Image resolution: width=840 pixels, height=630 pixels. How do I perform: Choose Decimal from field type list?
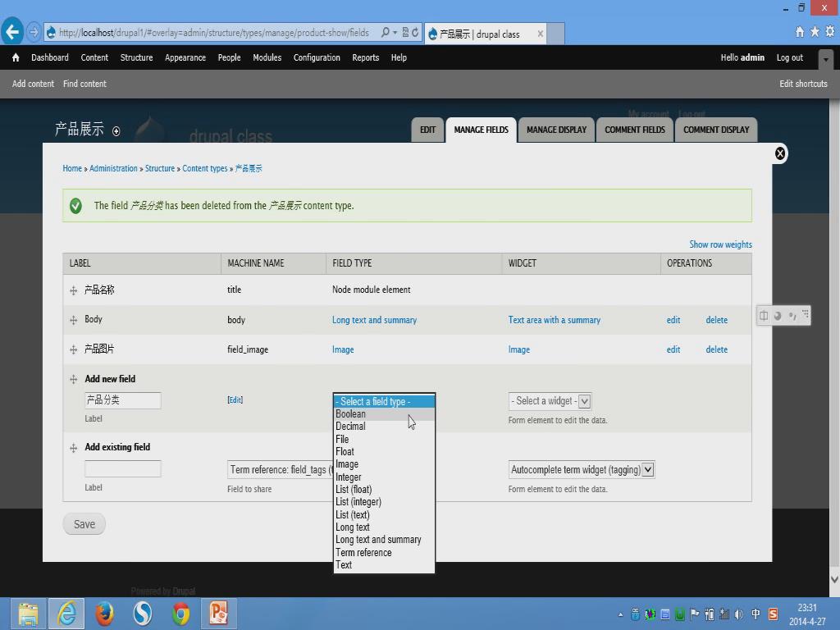tap(384, 427)
